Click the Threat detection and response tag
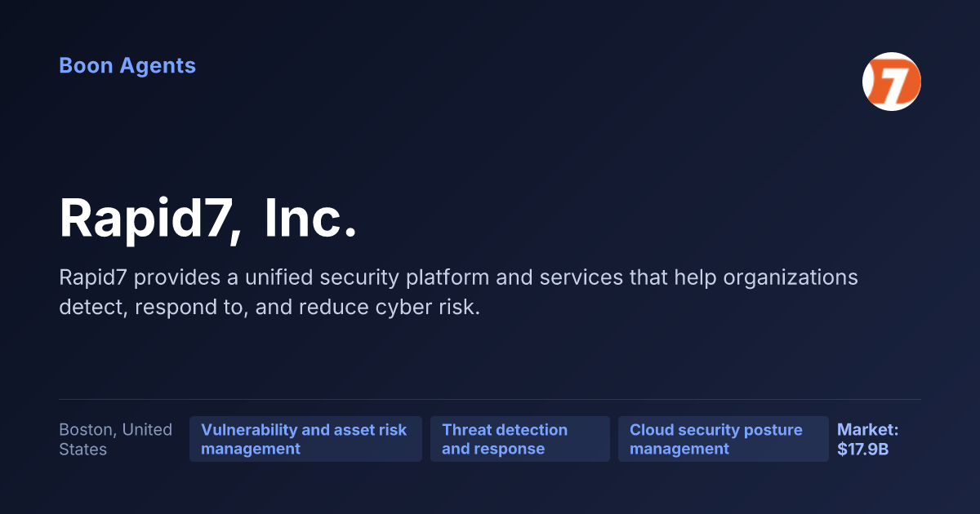Image resolution: width=980 pixels, height=514 pixels. 520,439
